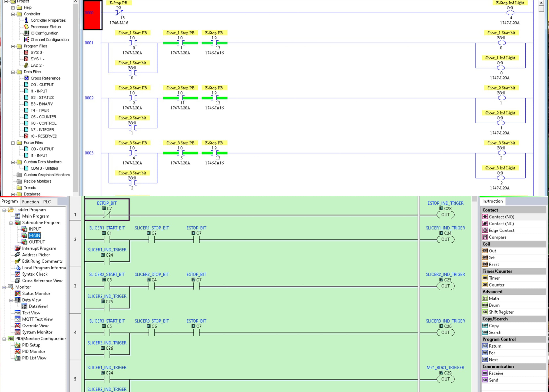Switch to the PLC tab
The height and width of the screenshot is (392, 549).
click(x=47, y=202)
